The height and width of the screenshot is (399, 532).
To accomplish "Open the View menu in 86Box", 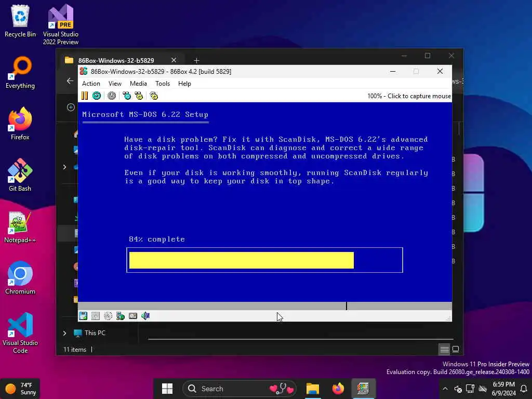I will click(x=115, y=84).
